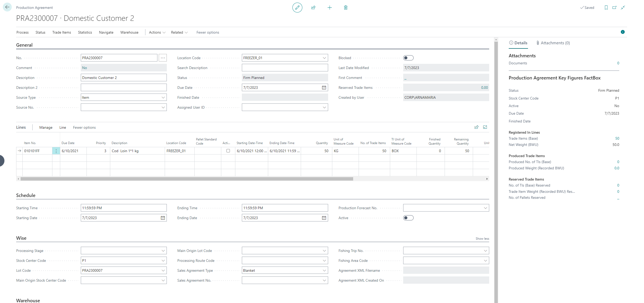
Task: Click the edit pencil icon
Action: pyautogui.click(x=297, y=8)
